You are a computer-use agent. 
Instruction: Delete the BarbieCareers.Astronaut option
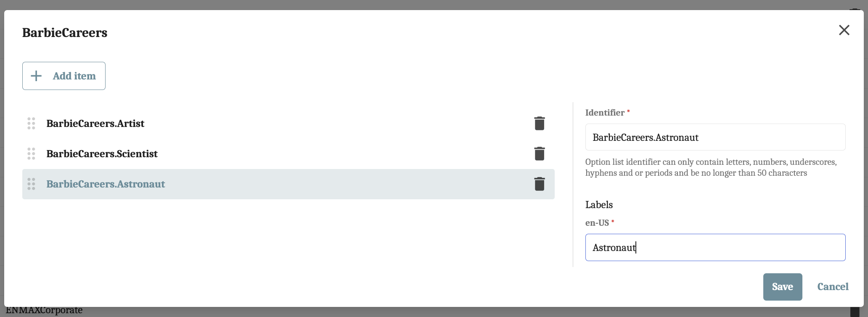click(540, 184)
